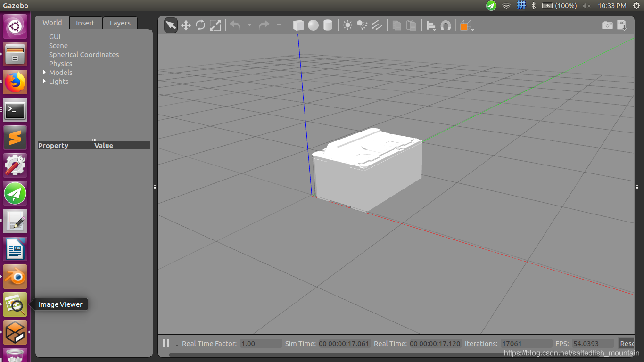Click the right edge splitter handle
This screenshot has height=362, width=644.
637,187
